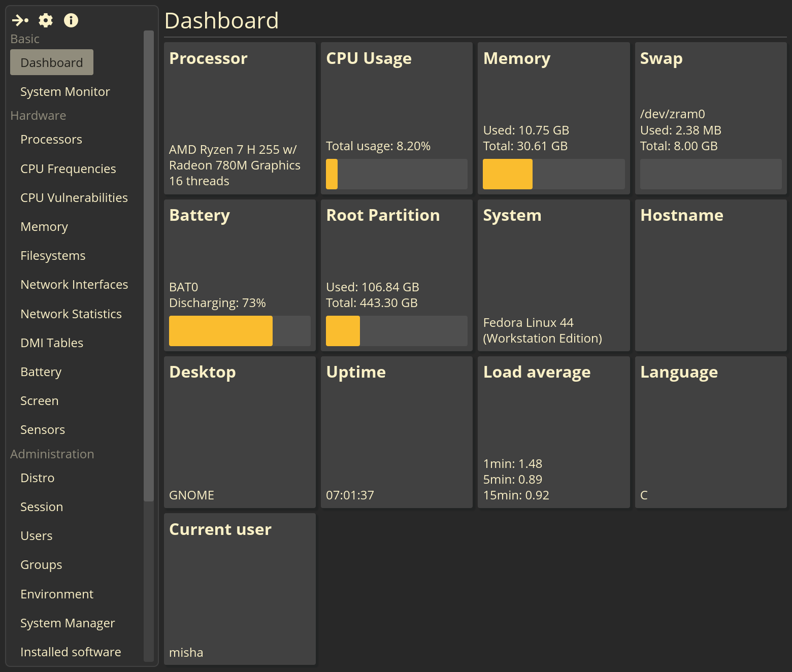Click 'Fedora Linux 44' system text
792x672 pixels.
pos(528,323)
